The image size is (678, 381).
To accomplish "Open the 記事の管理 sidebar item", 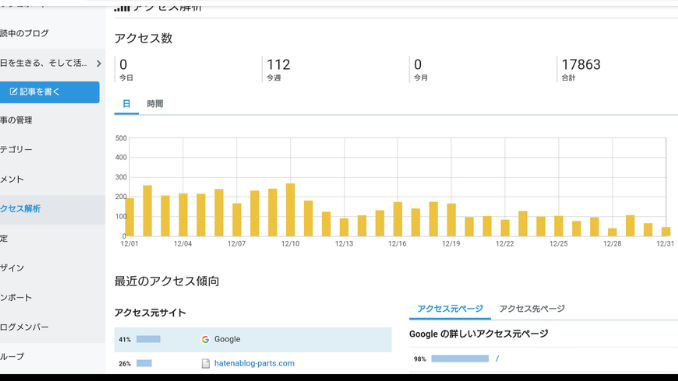I will pyautogui.click(x=16, y=120).
